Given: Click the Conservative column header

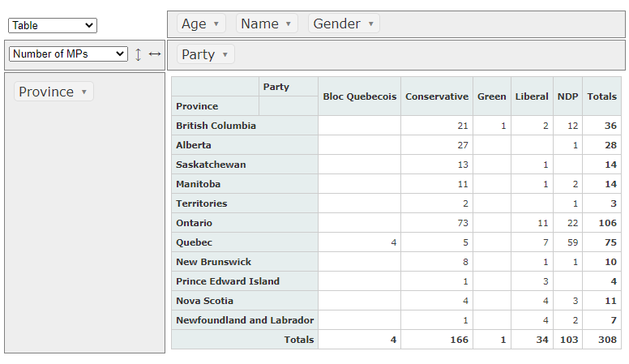Looking at the screenshot, I should coord(437,96).
